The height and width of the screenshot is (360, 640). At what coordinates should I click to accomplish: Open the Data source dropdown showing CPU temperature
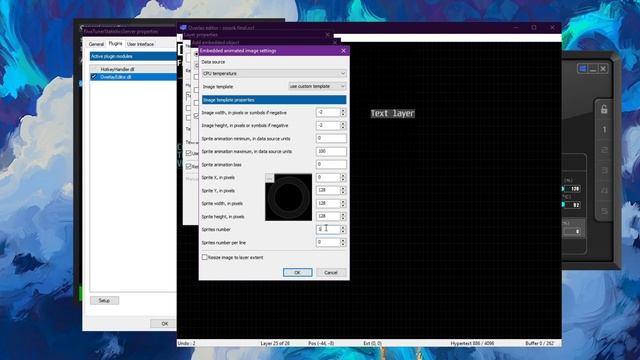tap(274, 73)
